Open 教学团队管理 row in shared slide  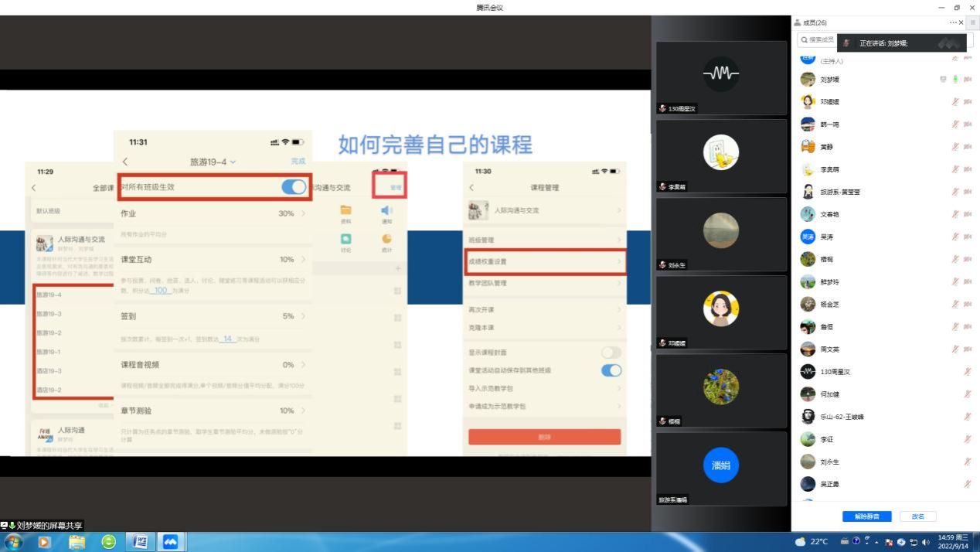coord(545,283)
